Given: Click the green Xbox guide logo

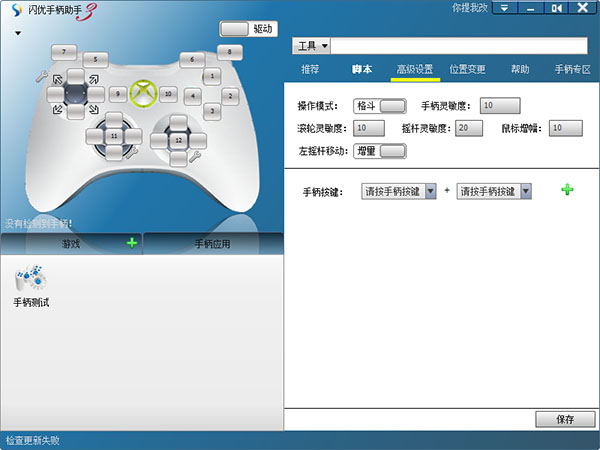Looking at the screenshot, I should [143, 93].
